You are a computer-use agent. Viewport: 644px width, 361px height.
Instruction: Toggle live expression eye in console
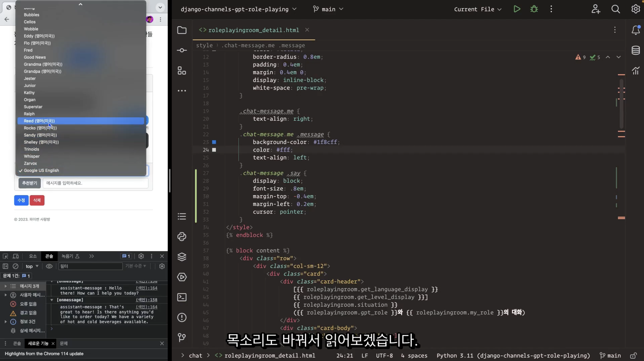[49, 266]
